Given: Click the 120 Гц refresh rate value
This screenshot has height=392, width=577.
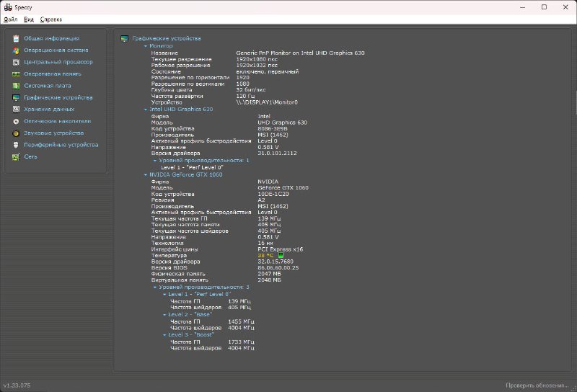Looking at the screenshot, I should 245,96.
